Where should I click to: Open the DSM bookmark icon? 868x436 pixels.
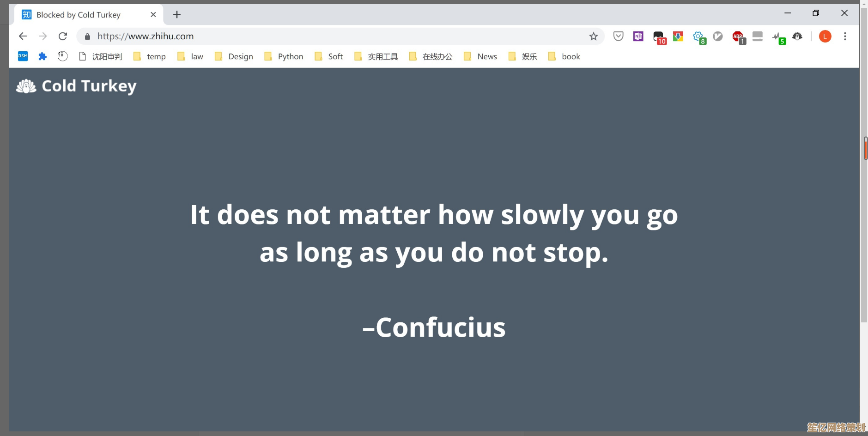pyautogui.click(x=23, y=56)
